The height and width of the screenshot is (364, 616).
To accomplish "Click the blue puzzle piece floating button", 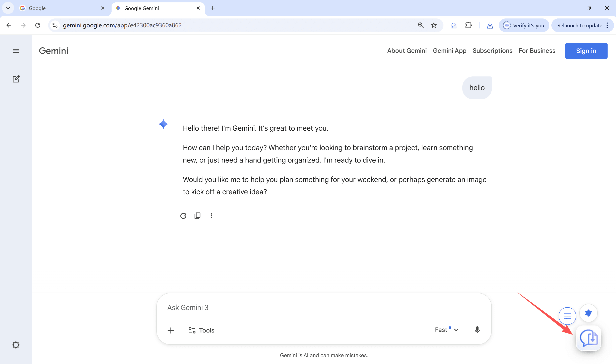I will click(x=588, y=313).
